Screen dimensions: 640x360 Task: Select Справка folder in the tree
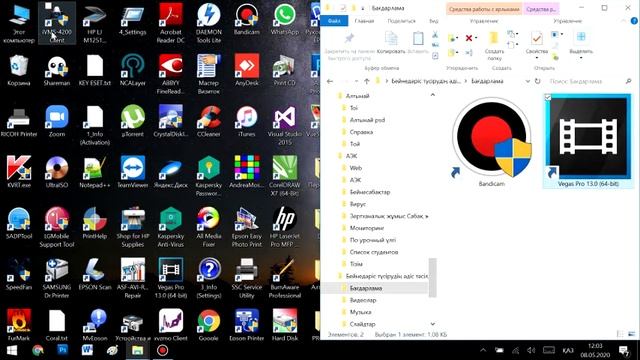tap(361, 132)
